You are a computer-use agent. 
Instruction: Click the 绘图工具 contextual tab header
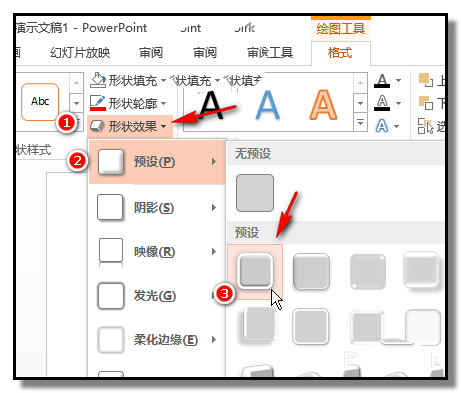pos(341,29)
